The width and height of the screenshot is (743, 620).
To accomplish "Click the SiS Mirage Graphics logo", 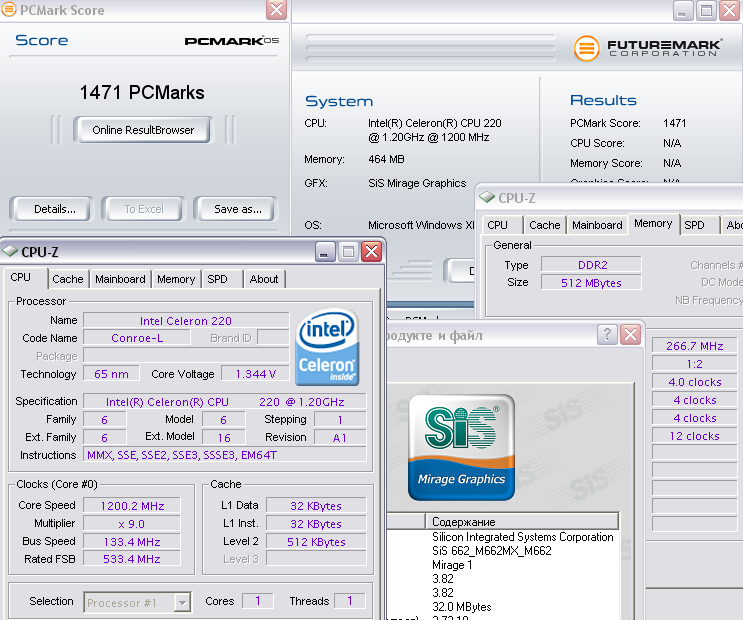I will tap(461, 447).
